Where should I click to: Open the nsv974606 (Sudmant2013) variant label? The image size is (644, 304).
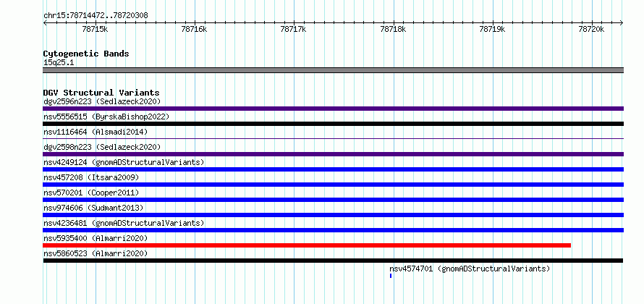click(93, 208)
